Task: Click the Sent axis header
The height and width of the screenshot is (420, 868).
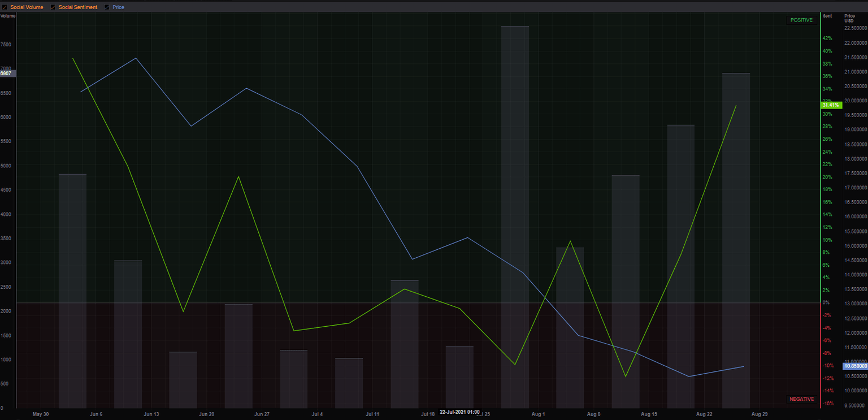Action: pos(827,16)
